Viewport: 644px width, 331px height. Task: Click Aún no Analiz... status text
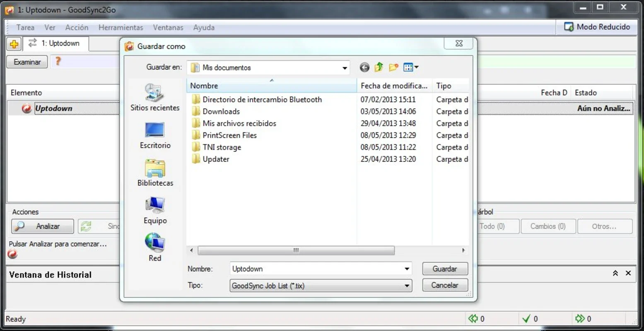604,108
